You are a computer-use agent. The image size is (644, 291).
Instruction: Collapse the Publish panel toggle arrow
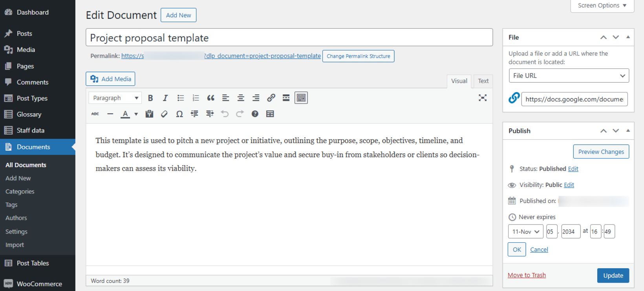pyautogui.click(x=628, y=131)
